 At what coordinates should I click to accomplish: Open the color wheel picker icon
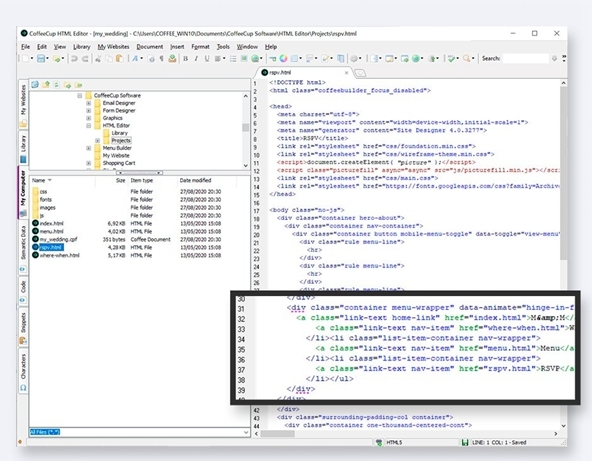(x=283, y=59)
